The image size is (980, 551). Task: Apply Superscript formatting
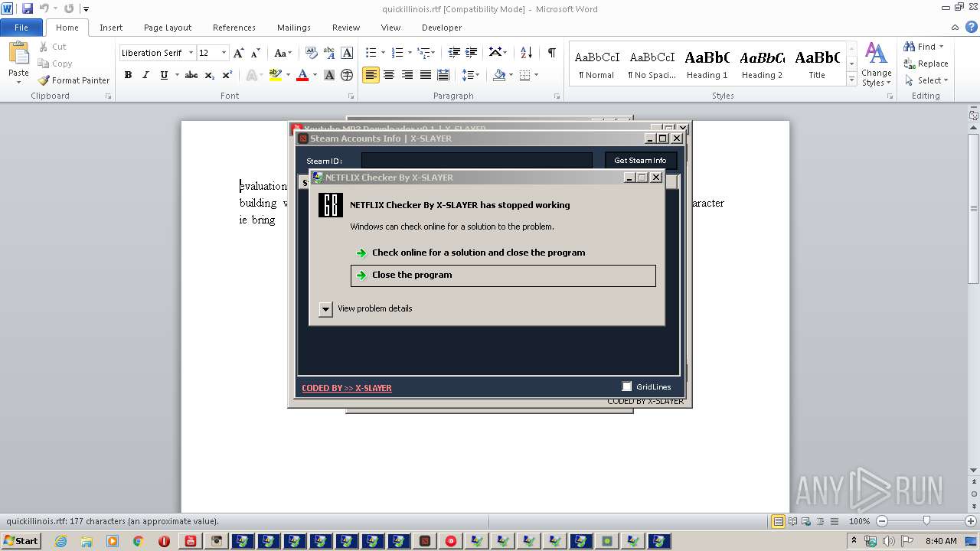pos(227,75)
